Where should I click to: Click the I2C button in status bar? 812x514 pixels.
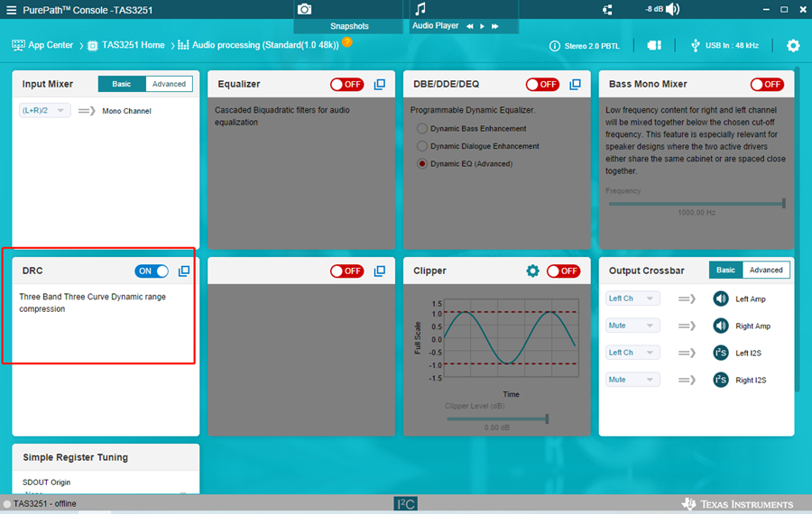click(x=405, y=504)
